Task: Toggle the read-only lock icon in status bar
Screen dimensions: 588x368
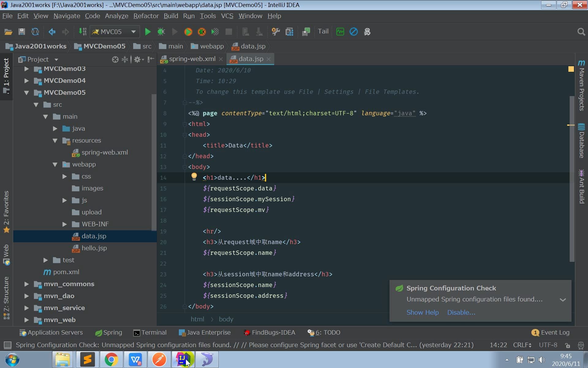Action: 567,345
